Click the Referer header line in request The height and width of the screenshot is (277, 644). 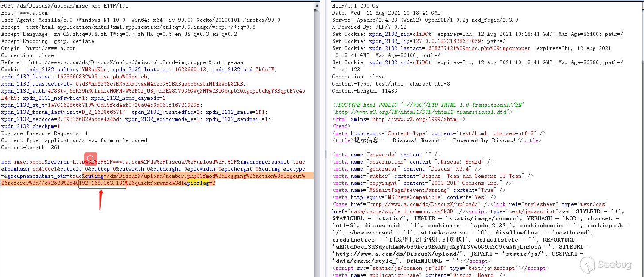122,62
